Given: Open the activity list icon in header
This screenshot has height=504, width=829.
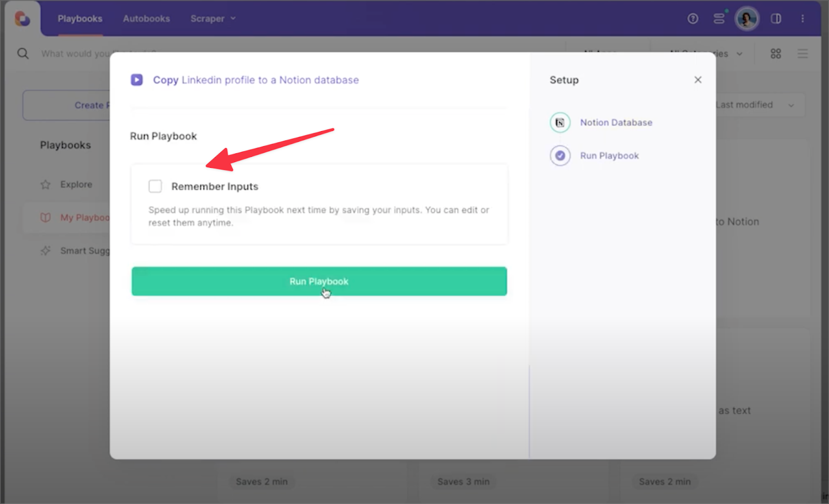Looking at the screenshot, I should point(719,19).
